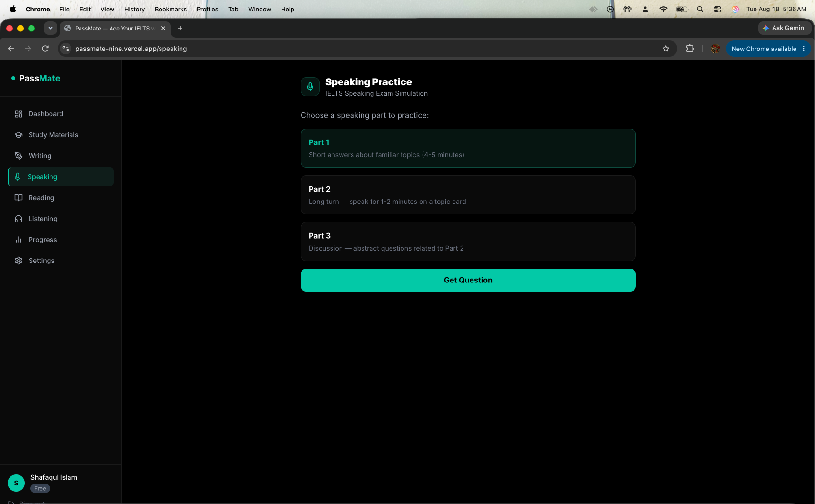Image resolution: width=815 pixels, height=504 pixels.
Task: Reload the page
Action: [45, 49]
